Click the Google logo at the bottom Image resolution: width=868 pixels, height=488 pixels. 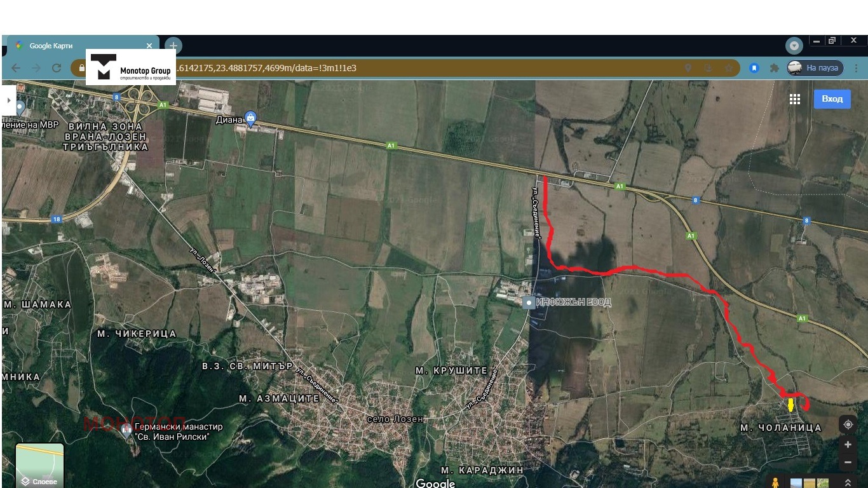click(435, 484)
